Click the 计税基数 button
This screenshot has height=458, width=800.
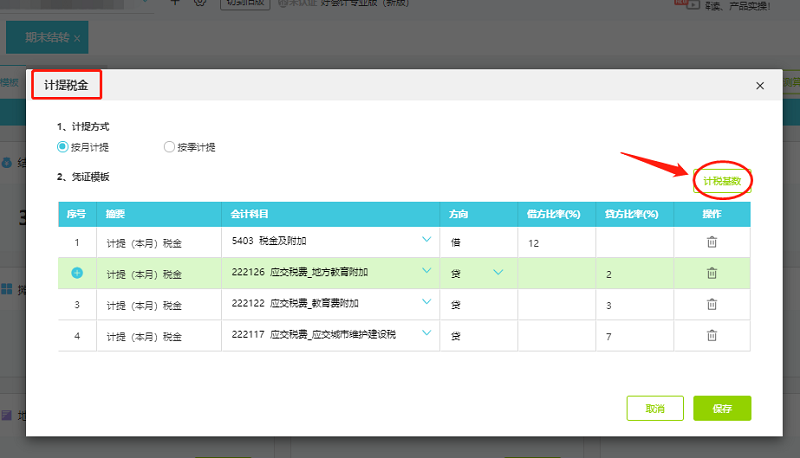click(x=722, y=181)
